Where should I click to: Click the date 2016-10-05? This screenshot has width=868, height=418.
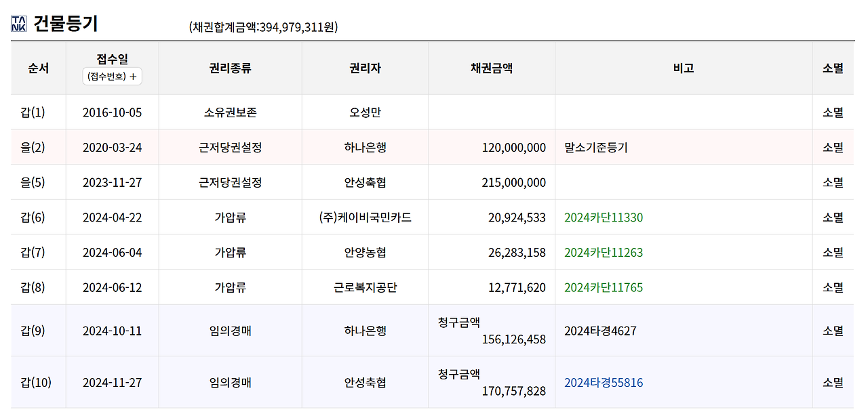(x=113, y=112)
